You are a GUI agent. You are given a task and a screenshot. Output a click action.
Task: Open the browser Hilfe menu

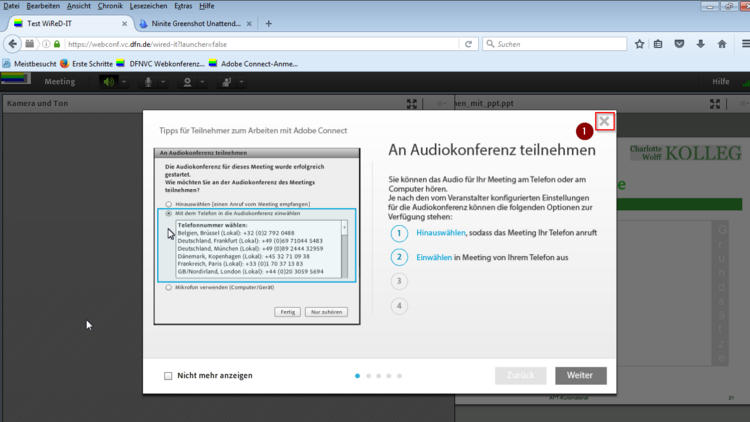pyautogui.click(x=207, y=6)
